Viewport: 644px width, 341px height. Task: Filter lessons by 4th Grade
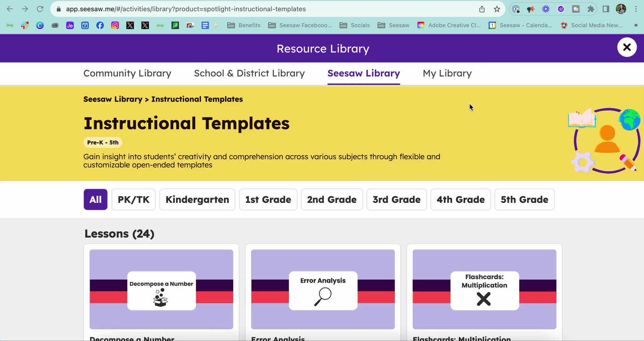click(461, 199)
